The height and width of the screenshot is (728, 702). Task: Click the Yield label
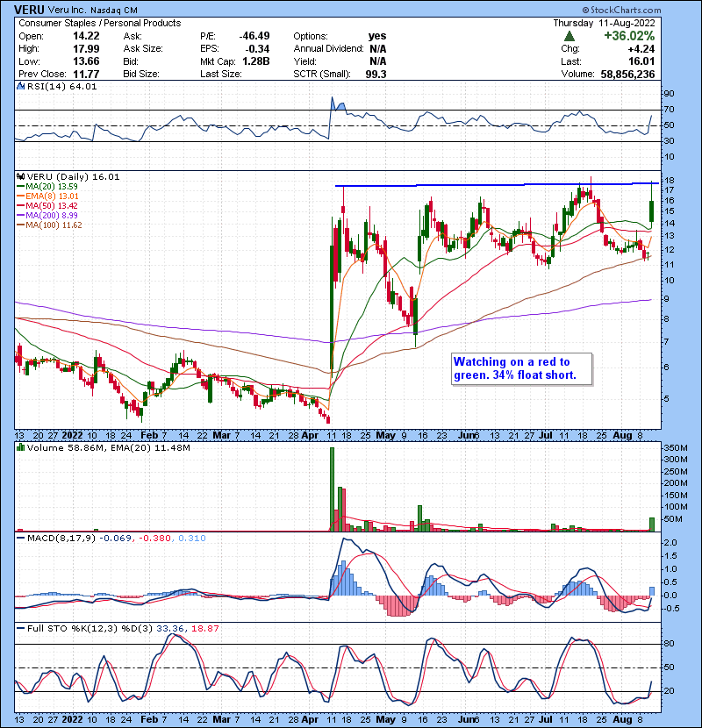click(304, 61)
